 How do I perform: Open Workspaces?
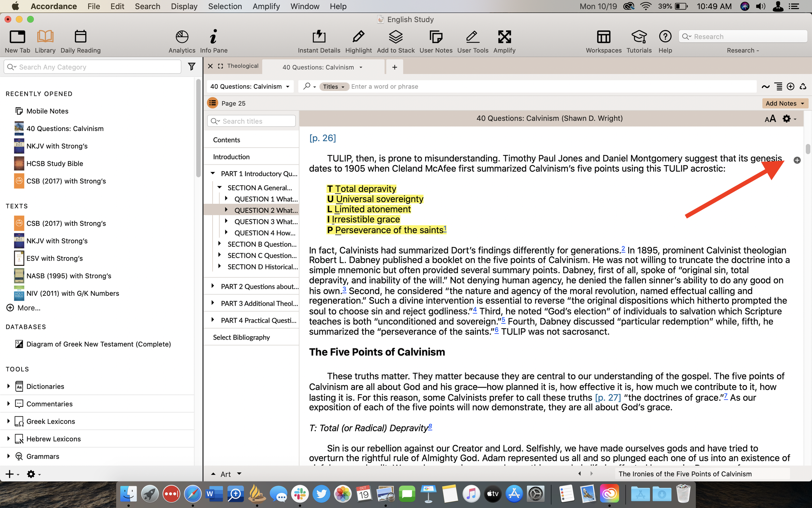[603, 41]
